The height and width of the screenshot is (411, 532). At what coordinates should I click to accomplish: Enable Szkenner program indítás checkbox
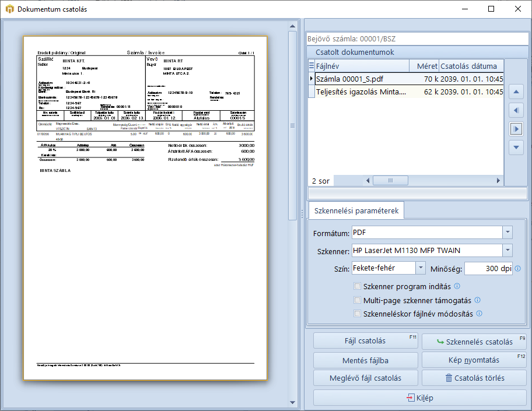(x=358, y=287)
